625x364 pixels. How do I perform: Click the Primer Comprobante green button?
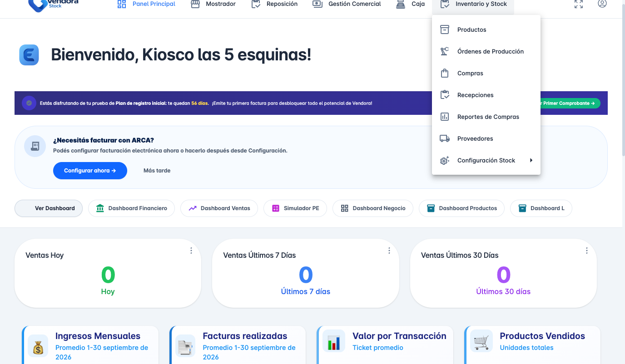570,103
